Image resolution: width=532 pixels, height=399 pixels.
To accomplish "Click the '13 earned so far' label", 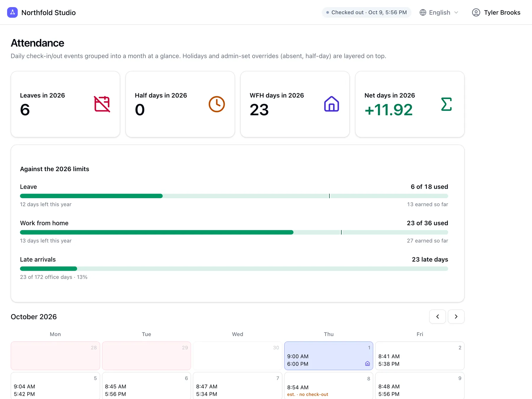I will pos(428,204).
